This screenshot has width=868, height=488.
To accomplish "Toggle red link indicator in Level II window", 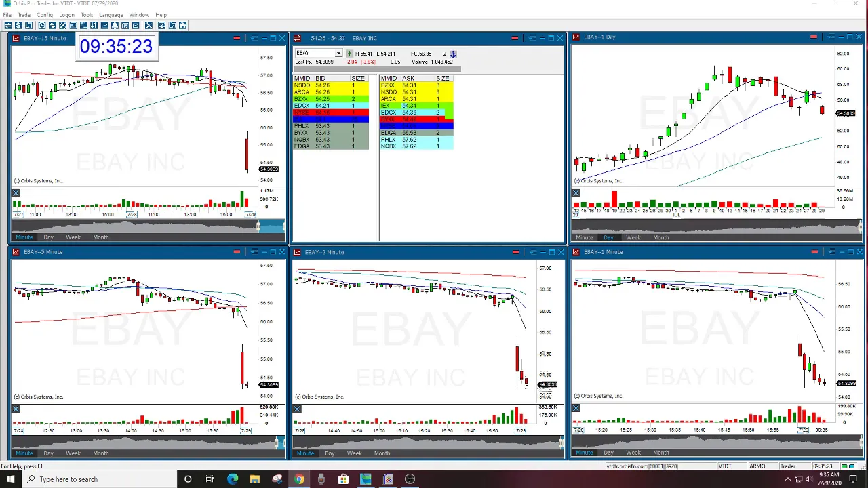I will 515,38.
